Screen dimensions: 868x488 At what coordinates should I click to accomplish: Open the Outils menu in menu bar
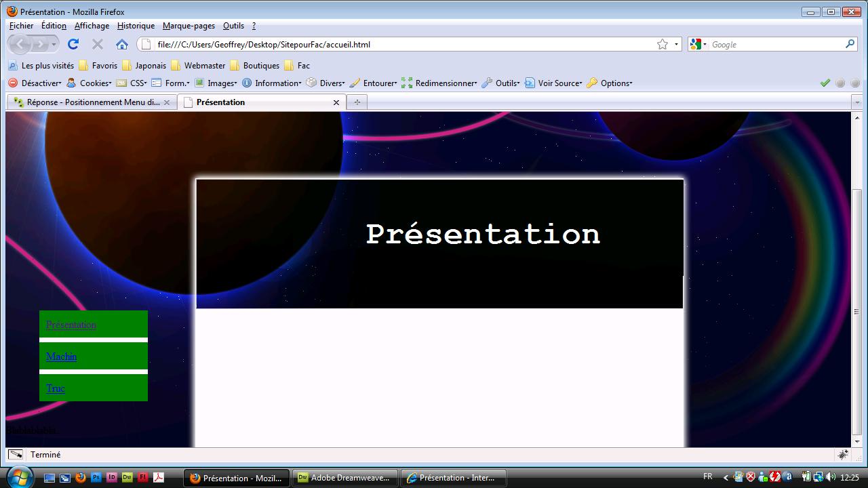point(233,26)
